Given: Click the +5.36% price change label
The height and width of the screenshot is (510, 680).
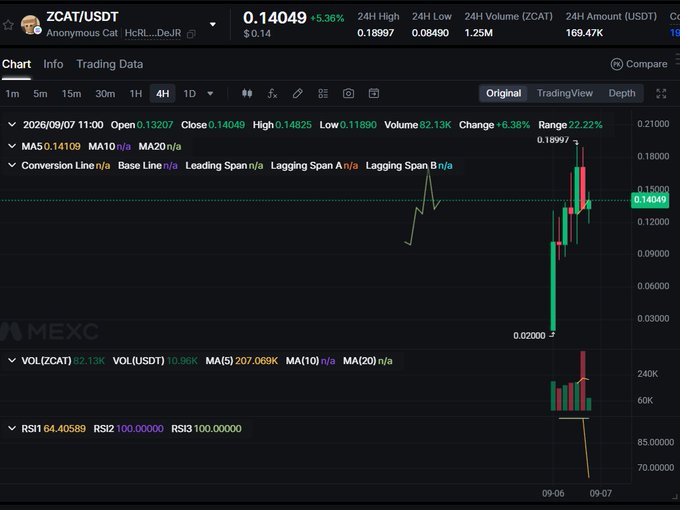Looking at the screenshot, I should 327,18.
